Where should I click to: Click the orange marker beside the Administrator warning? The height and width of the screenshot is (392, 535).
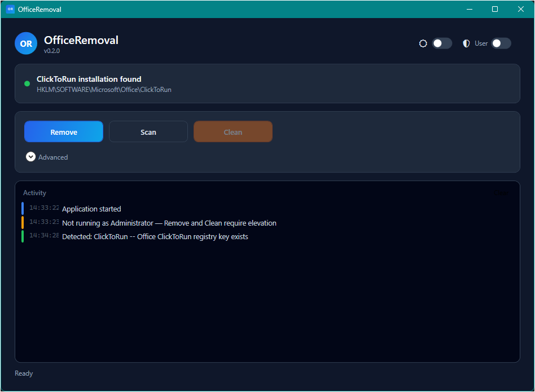click(23, 223)
